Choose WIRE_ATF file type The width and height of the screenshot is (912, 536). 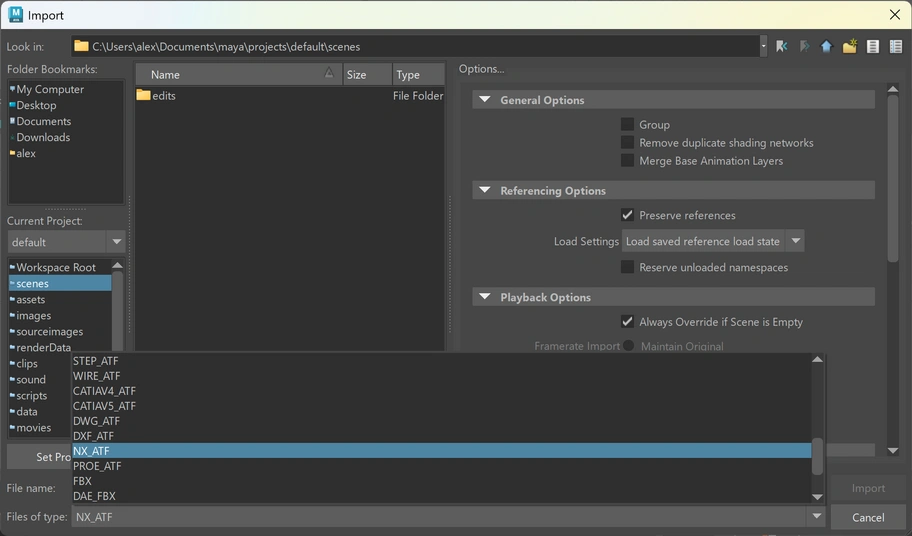[x=441, y=376]
